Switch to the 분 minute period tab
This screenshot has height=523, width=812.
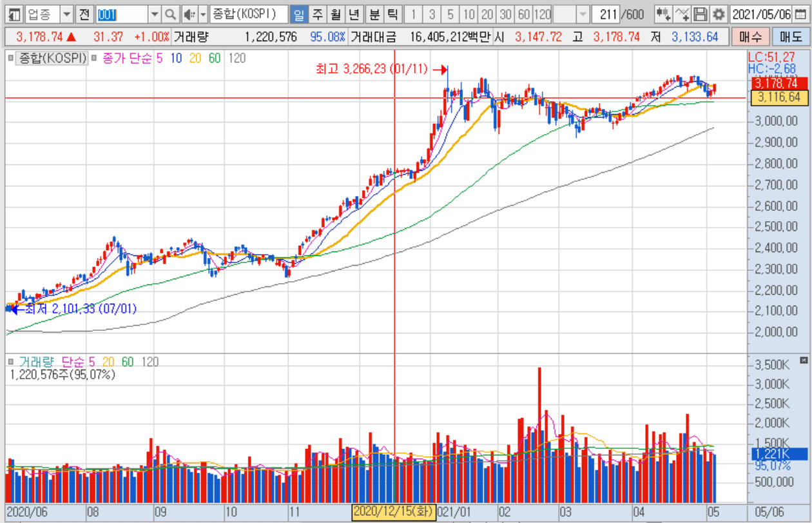coord(374,14)
